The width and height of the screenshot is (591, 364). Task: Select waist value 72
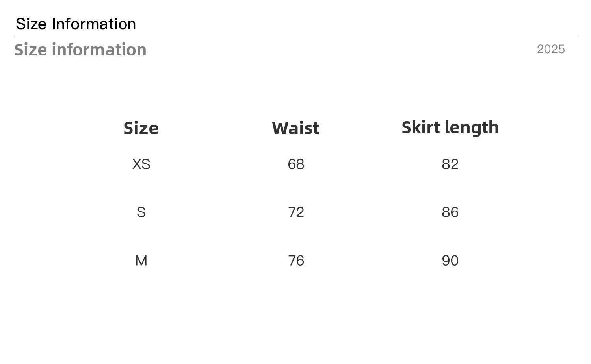tap(296, 212)
